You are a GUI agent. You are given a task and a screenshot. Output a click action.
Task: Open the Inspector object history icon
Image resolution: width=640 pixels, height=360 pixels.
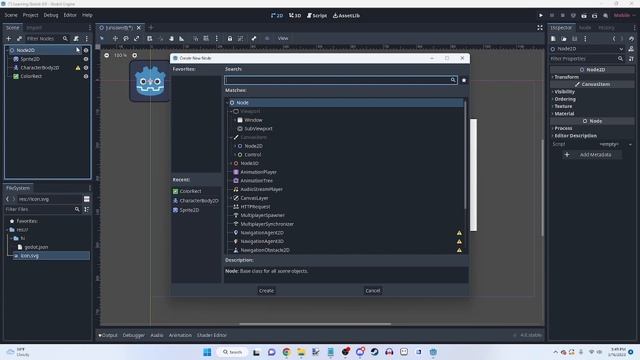(x=631, y=38)
